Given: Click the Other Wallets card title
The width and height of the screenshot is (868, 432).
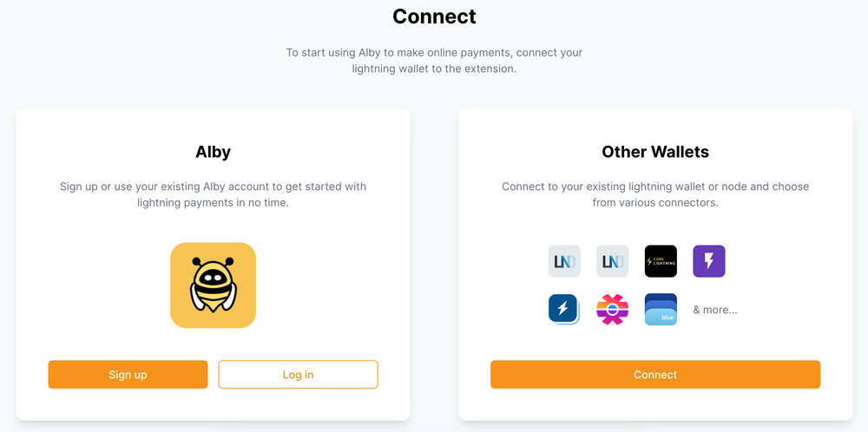Looking at the screenshot, I should coord(655,152).
